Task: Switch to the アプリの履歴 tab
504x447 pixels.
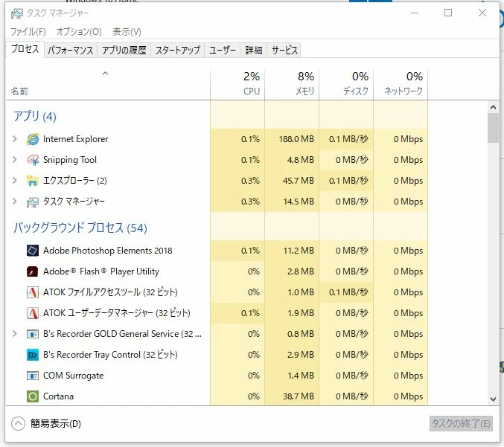Action: (x=124, y=50)
